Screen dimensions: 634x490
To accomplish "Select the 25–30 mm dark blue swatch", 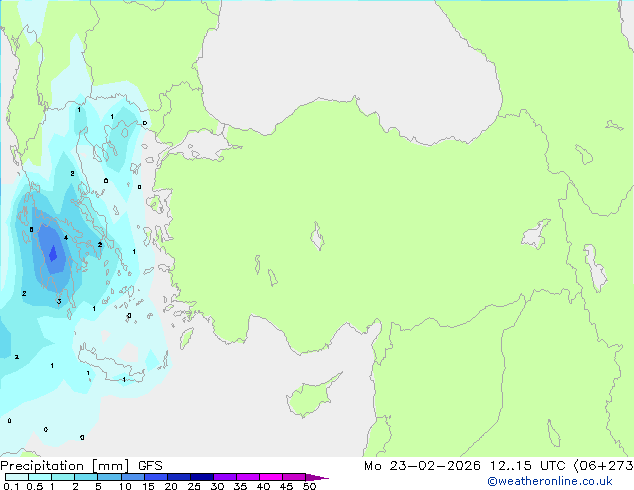I will click(x=202, y=477).
